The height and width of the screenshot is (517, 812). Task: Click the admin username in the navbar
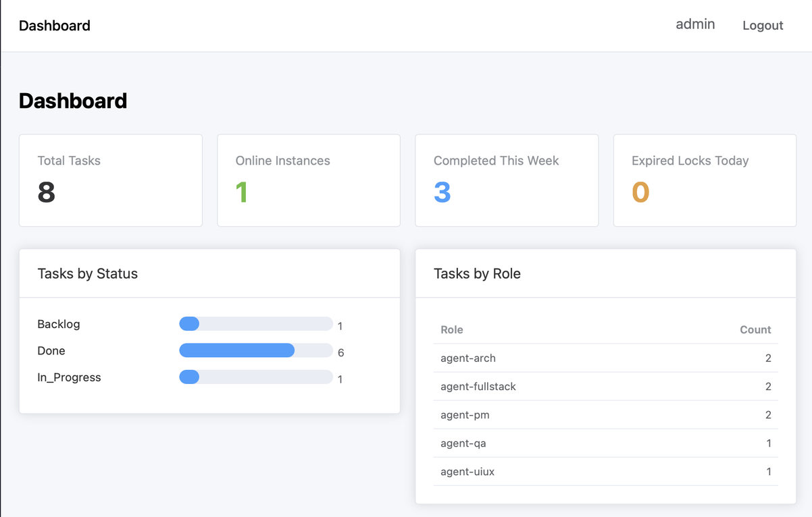pos(695,24)
